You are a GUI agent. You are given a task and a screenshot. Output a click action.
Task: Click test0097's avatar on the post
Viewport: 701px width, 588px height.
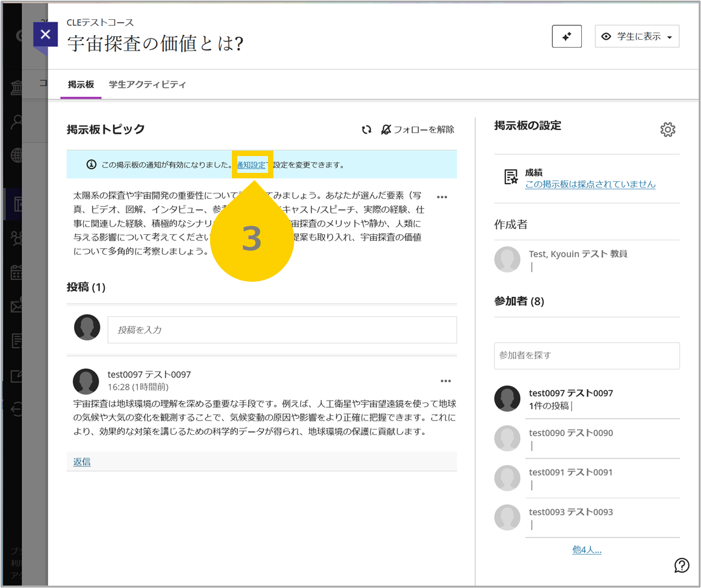click(x=86, y=381)
